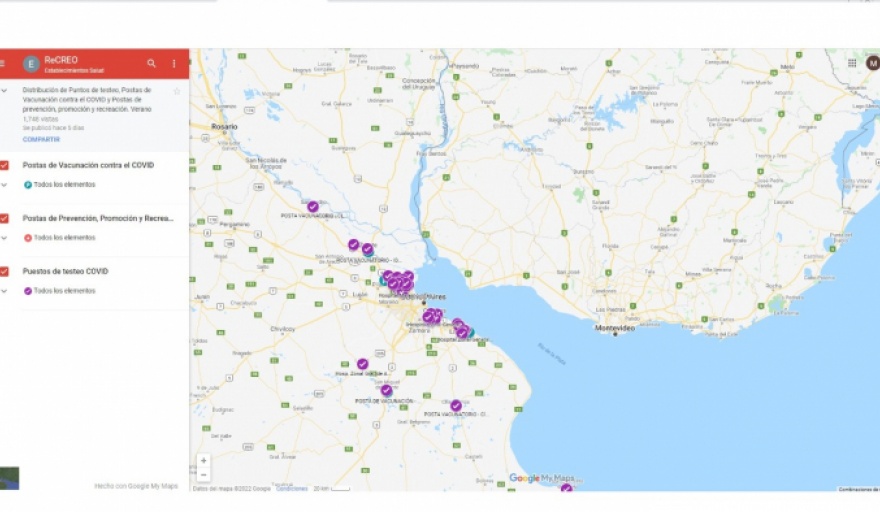The image size is (880, 512).
Task: Click purple icon of testeo Todos los elementos
Action: (x=28, y=291)
